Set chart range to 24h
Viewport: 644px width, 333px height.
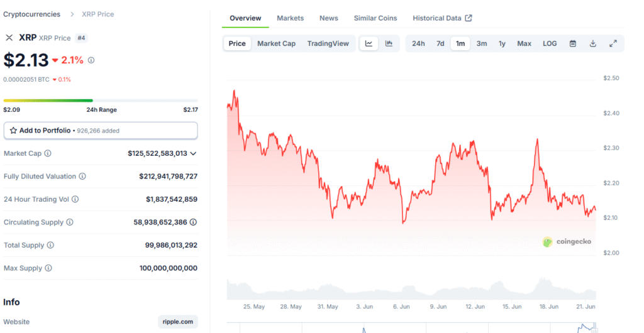click(x=418, y=43)
